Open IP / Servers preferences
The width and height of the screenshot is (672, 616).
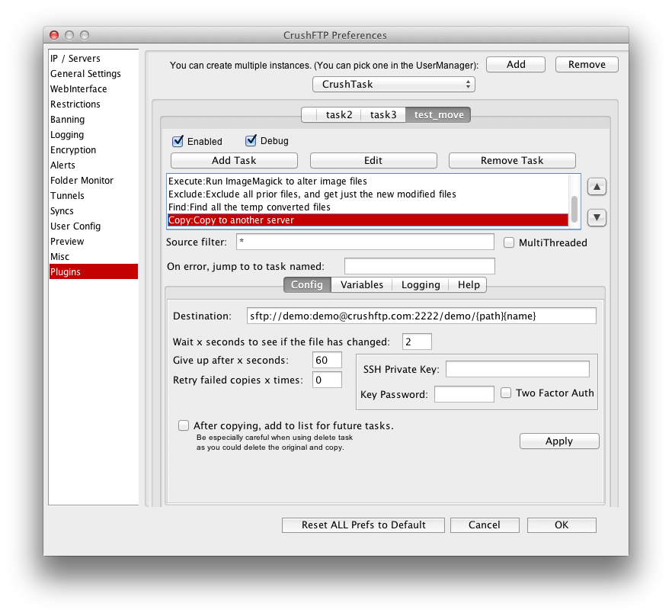94,59
